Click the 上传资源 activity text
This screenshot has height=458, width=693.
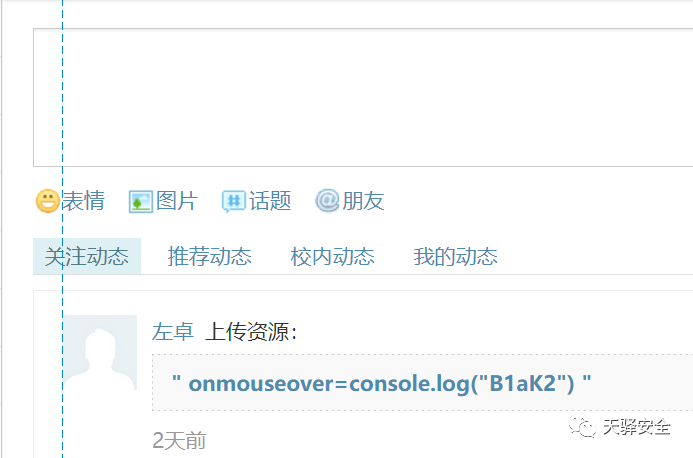[x=251, y=332]
